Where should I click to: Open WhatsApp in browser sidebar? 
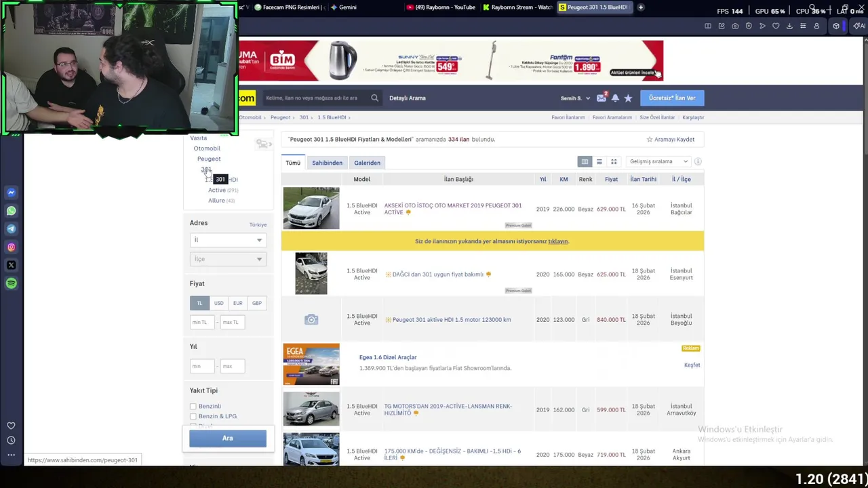click(11, 211)
